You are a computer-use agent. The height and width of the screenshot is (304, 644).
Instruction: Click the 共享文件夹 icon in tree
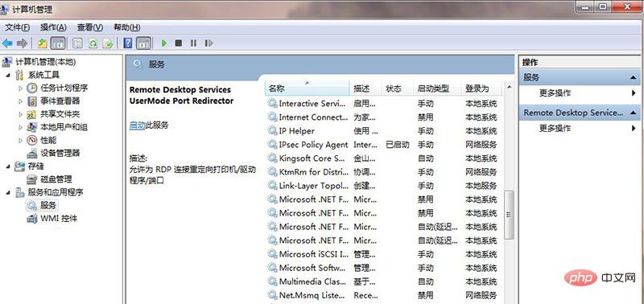pos(32,114)
